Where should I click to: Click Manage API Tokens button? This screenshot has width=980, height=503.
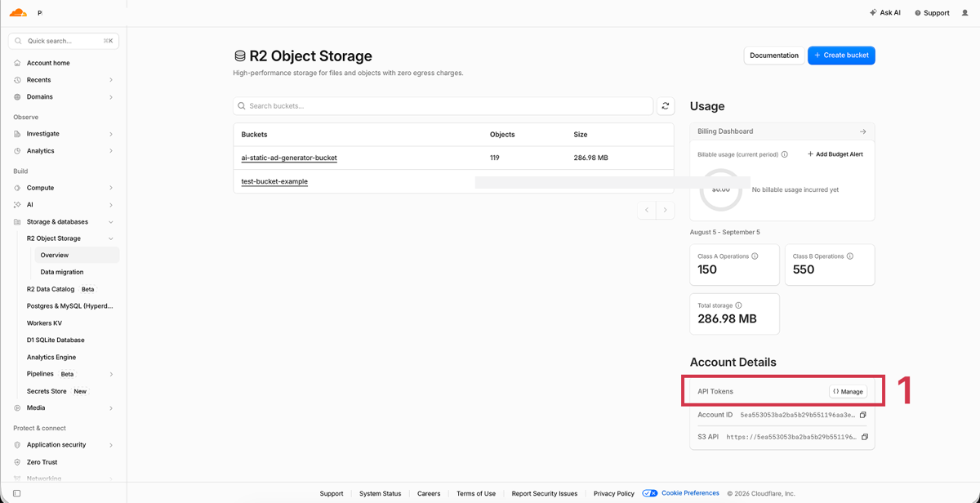pos(848,391)
